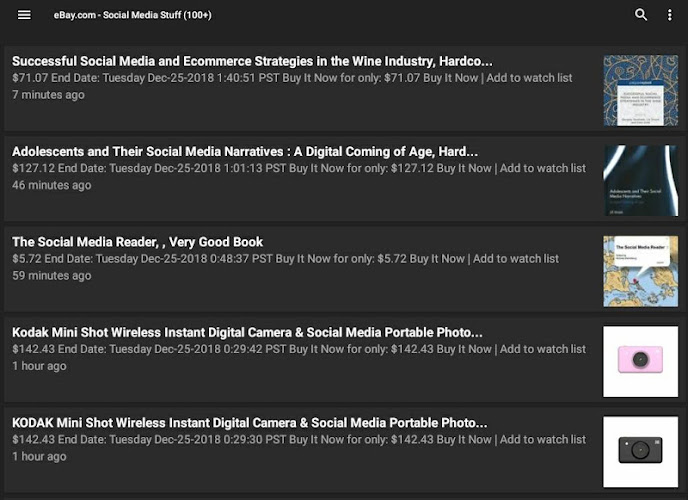Viewport: 688px width, 500px height.
Task: Click the eBay.com Social Media Stuff title
Action: click(133, 15)
